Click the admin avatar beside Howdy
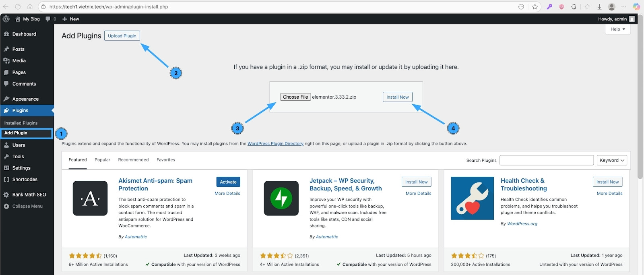The image size is (644, 275). (x=632, y=19)
